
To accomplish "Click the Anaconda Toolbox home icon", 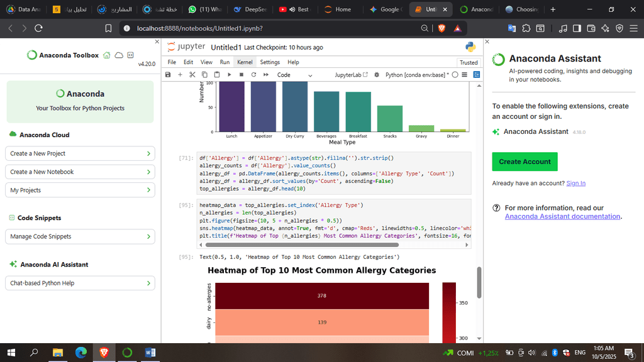I will 106,55.
